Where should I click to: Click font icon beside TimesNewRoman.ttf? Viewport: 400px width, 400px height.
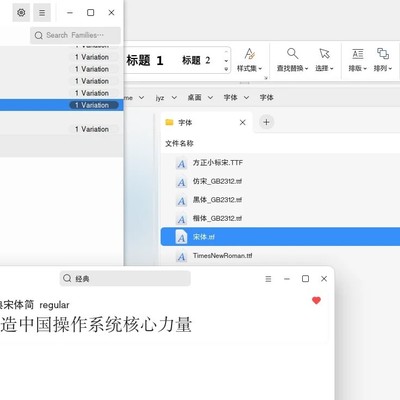click(x=181, y=256)
